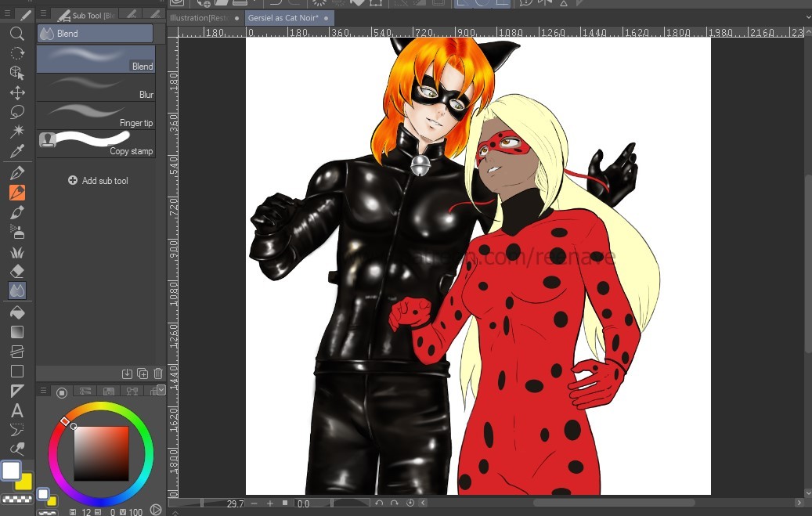
Task: Choose the Copy stamp sub tool
Action: point(96,144)
